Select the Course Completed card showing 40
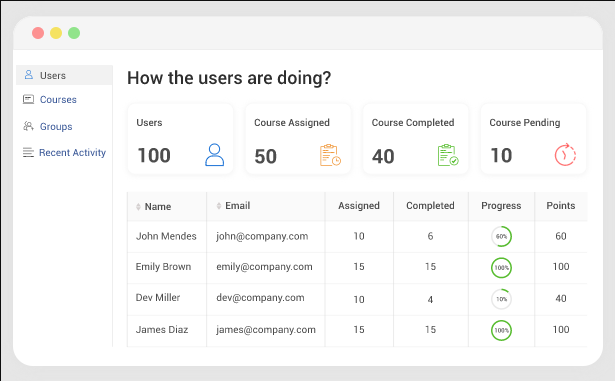 416,139
